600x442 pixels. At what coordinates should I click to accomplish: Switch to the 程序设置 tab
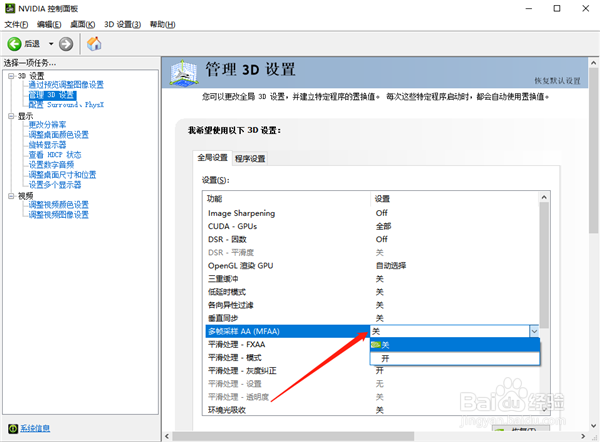[x=250, y=158]
